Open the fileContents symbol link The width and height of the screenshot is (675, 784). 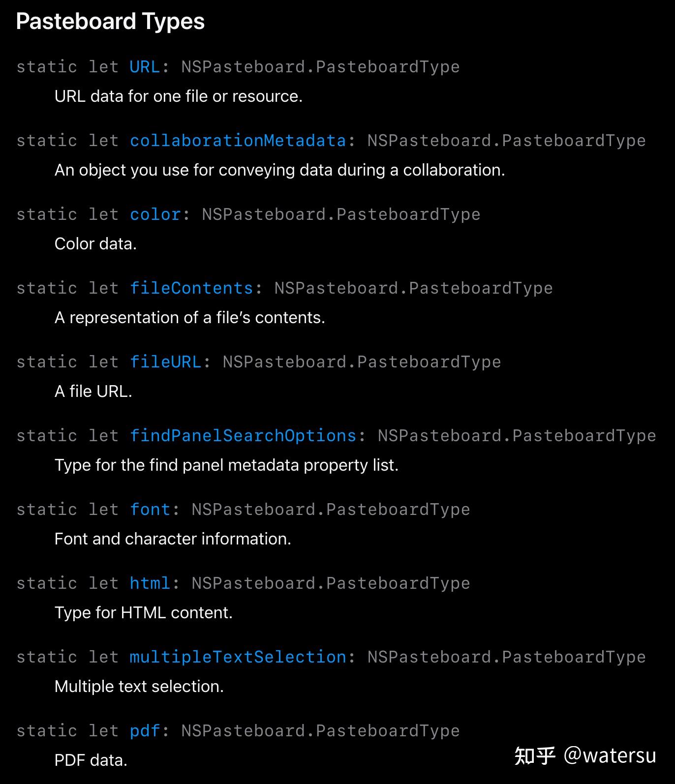191,288
